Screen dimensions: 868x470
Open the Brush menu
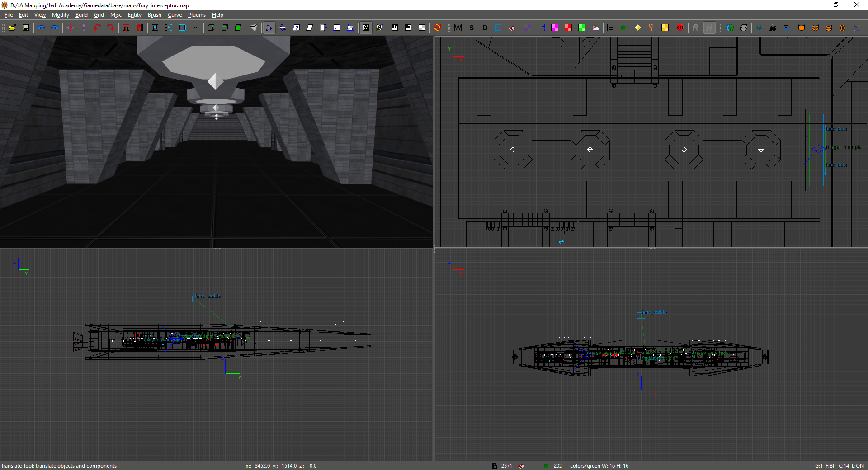click(x=154, y=15)
